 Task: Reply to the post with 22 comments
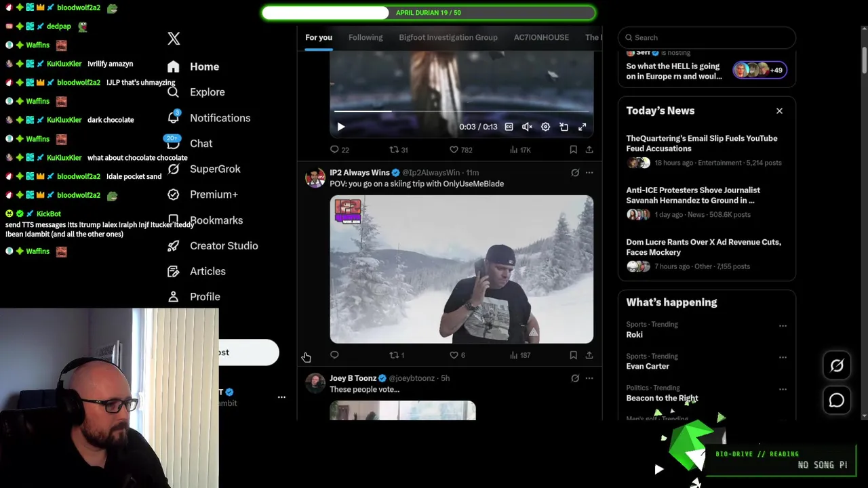[339, 150]
